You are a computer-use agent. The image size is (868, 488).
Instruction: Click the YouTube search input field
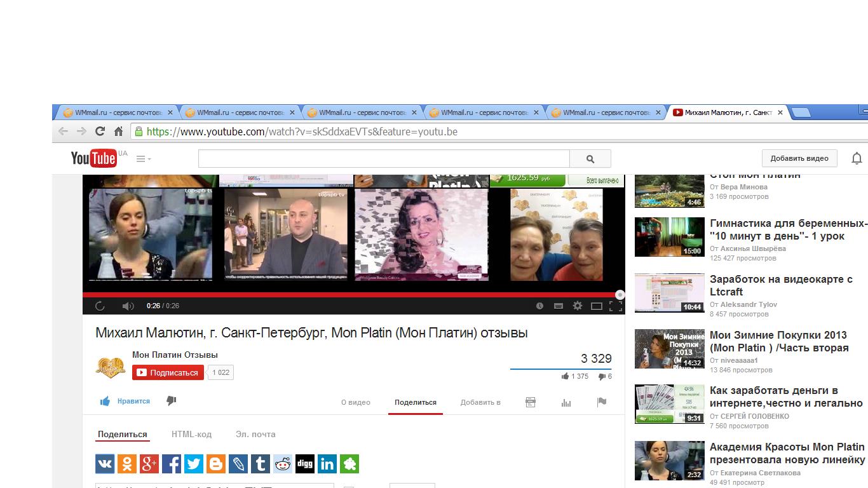[384, 159]
